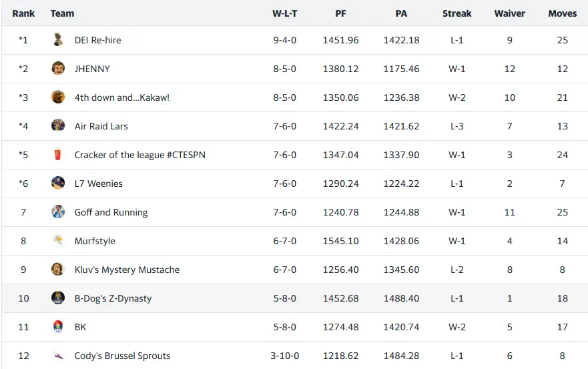Screen dimensions: 588x369
Task: Open JHENNY's team avatar
Action: [x=58, y=69]
